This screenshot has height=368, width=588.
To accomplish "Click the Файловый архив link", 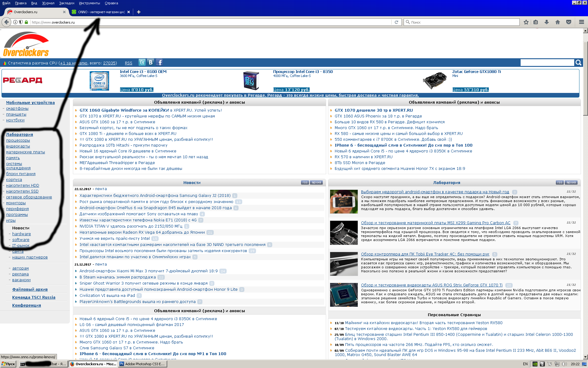I will point(30,289).
